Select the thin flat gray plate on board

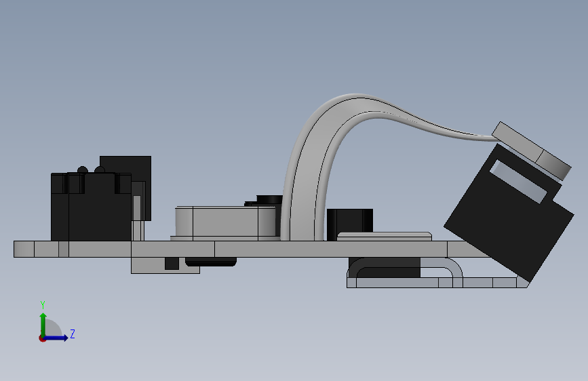pos(385,236)
